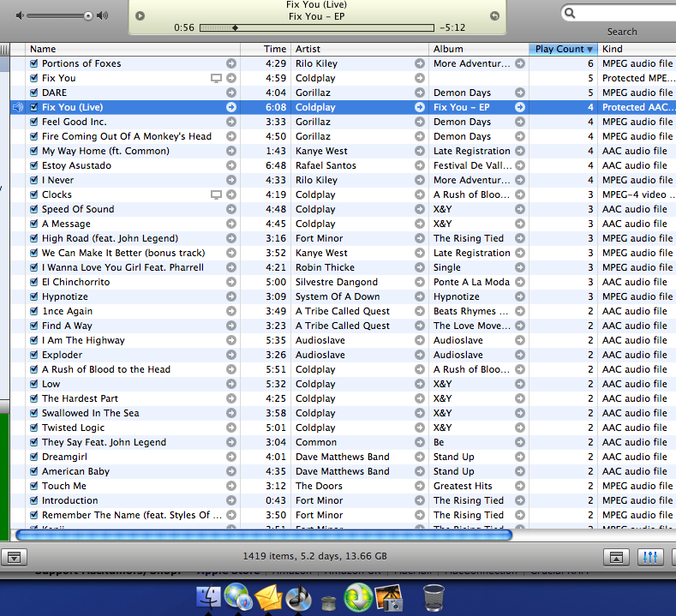Image resolution: width=676 pixels, height=616 pixels.
Task: Toggle the Feel Good Inc. checkbox
Action: (34, 122)
